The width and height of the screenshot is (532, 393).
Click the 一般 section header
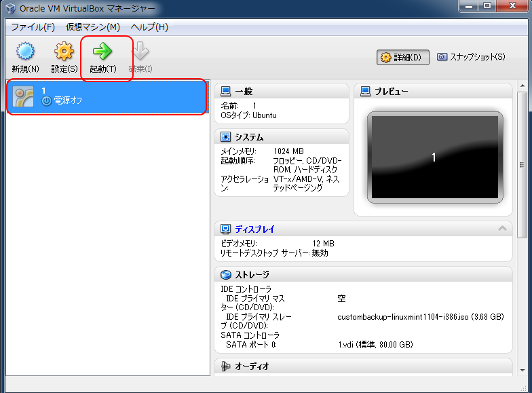282,91
